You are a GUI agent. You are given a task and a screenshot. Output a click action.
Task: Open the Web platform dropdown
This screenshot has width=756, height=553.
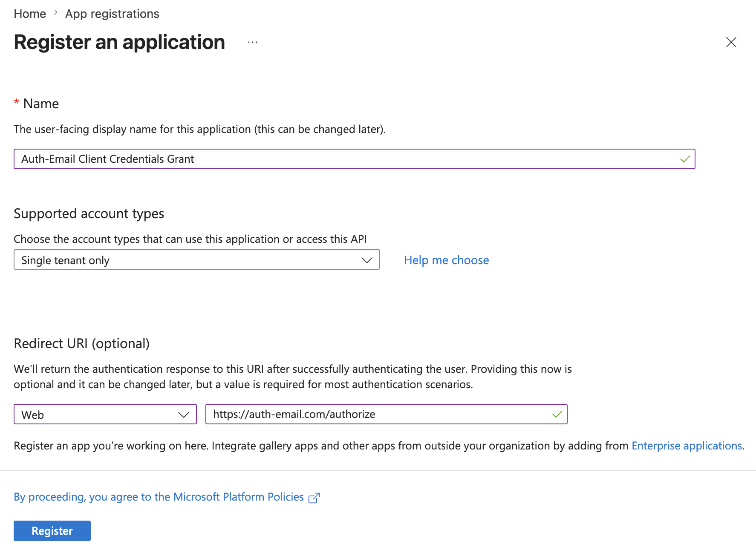point(105,414)
